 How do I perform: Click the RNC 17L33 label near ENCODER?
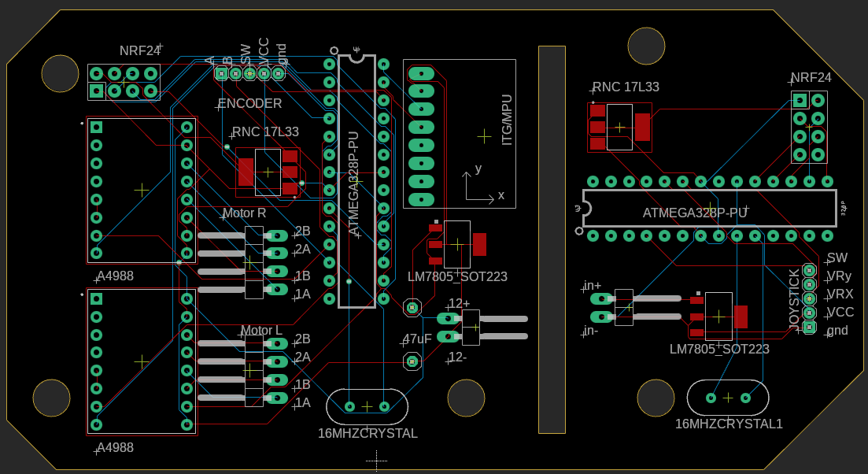pos(265,131)
